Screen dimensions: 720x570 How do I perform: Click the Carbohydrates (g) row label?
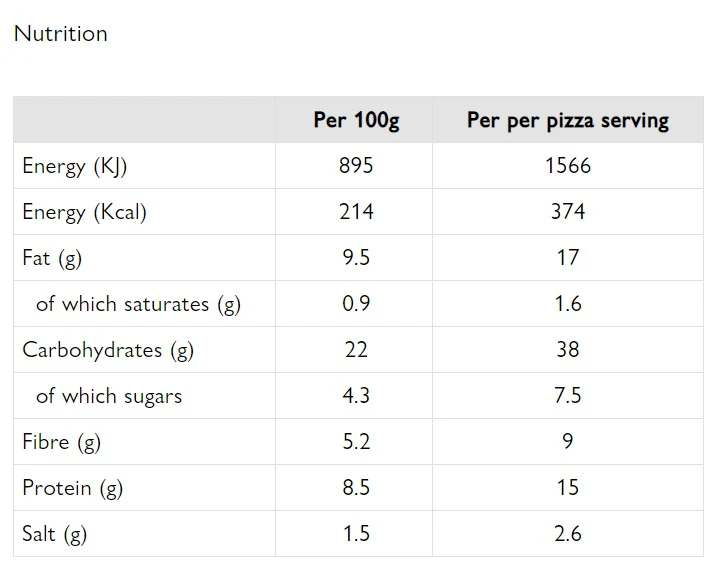click(108, 350)
